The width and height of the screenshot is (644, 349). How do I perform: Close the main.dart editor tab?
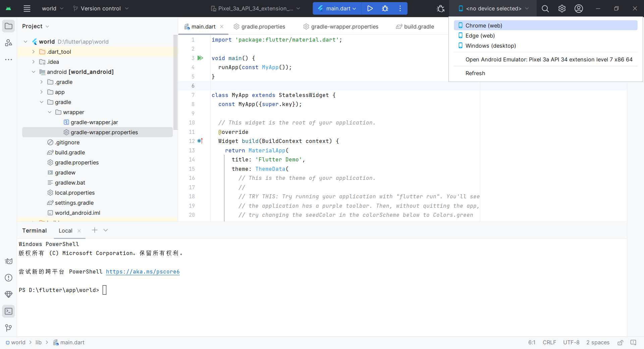(x=222, y=27)
